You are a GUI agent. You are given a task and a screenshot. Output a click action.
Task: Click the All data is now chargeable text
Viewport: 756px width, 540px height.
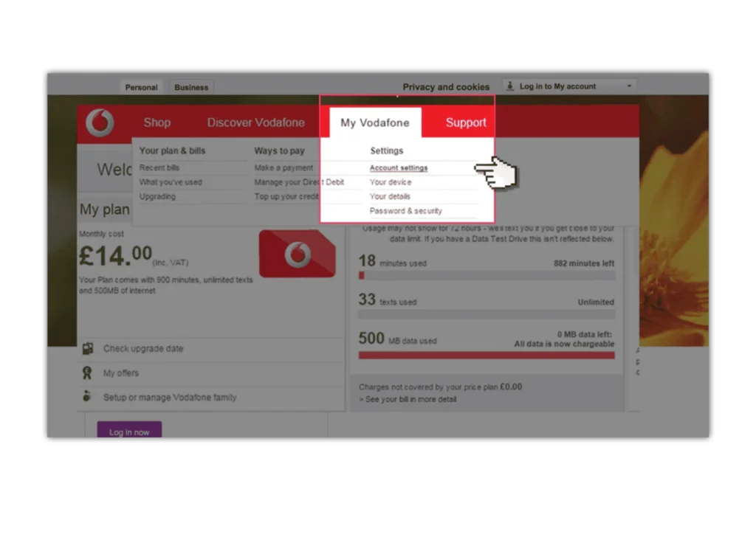click(564, 344)
